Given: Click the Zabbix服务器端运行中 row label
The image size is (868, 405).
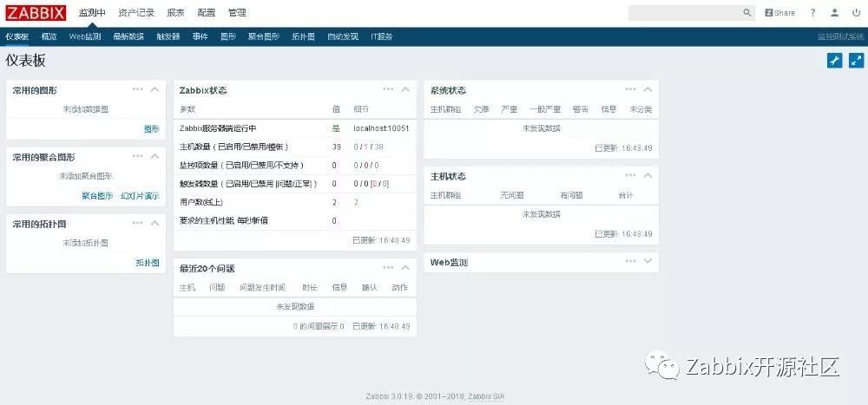Looking at the screenshot, I should pyautogui.click(x=218, y=128).
